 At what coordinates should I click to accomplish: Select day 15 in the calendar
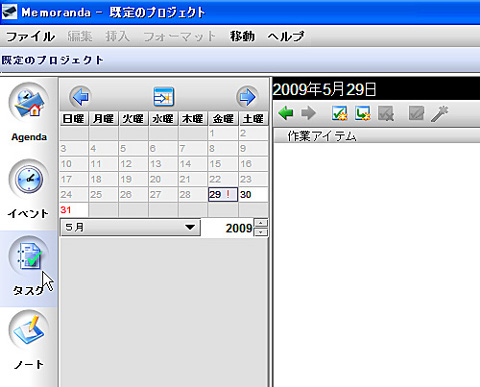[x=223, y=164]
